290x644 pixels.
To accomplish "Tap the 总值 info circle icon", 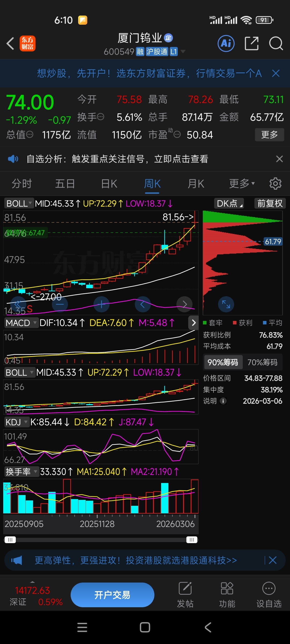I will (30, 134).
